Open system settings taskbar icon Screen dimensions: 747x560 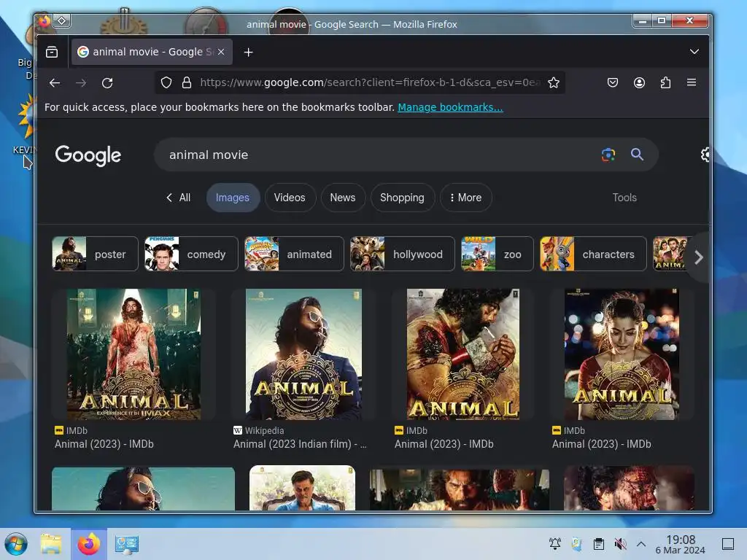pyautogui.click(x=126, y=544)
